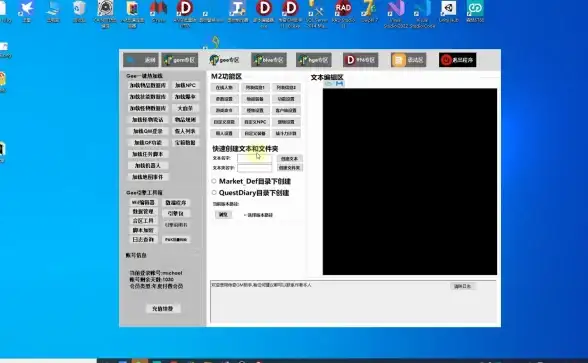Click the PAK tool button
588x363 pixels.
176,240
